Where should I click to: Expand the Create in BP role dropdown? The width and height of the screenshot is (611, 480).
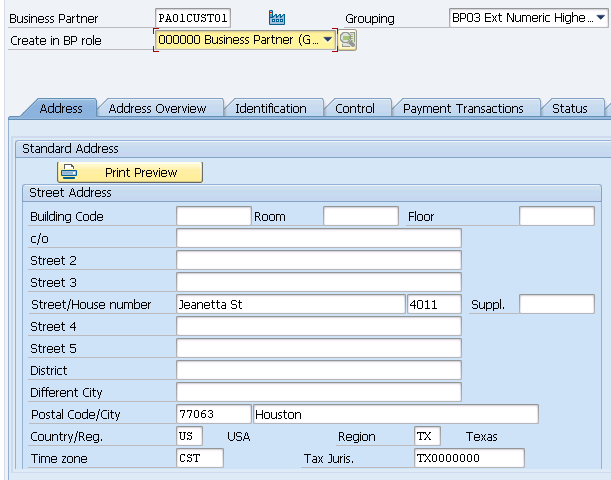(x=327, y=40)
